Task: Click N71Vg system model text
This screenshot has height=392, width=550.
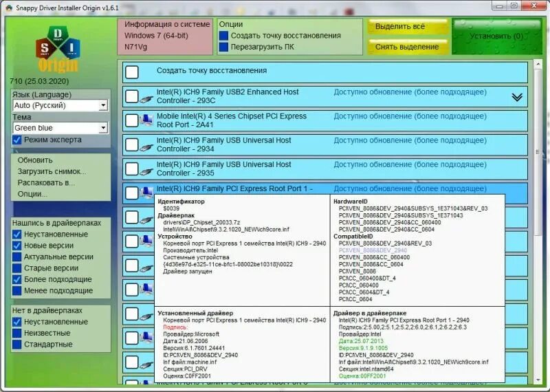Action: pyautogui.click(x=135, y=47)
